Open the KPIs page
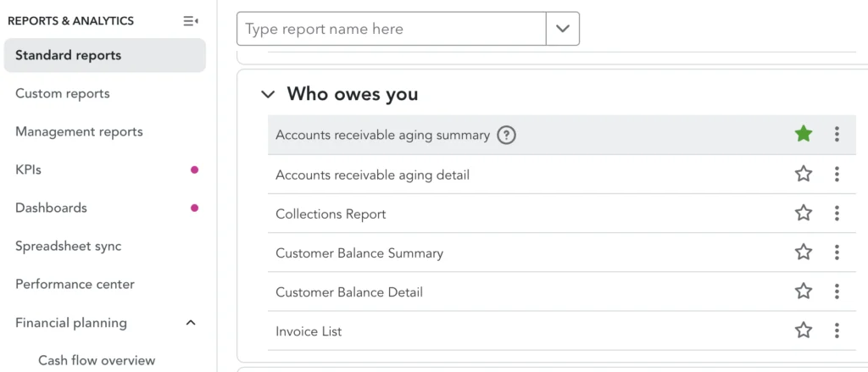 [28, 170]
